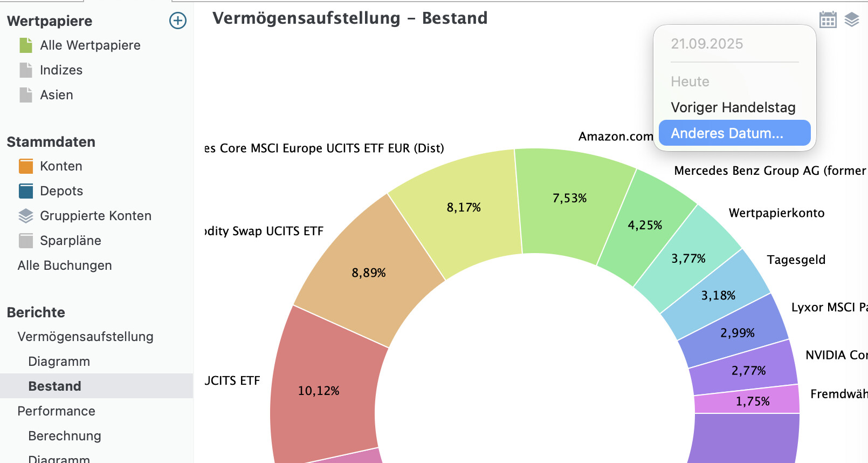Open Alle Buchungen in sidebar
The width and height of the screenshot is (868, 463).
point(65,265)
